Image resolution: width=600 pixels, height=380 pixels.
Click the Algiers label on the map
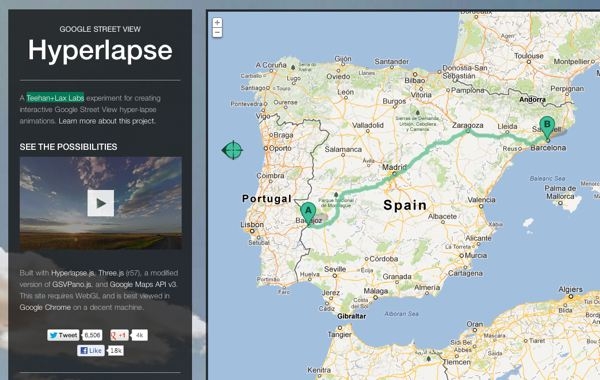(571, 289)
